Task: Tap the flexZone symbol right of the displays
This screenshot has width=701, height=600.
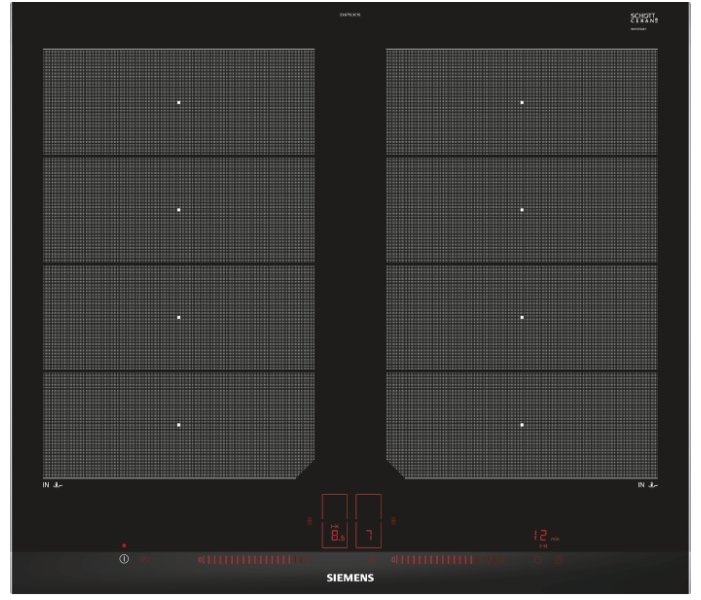Action: coord(393,521)
